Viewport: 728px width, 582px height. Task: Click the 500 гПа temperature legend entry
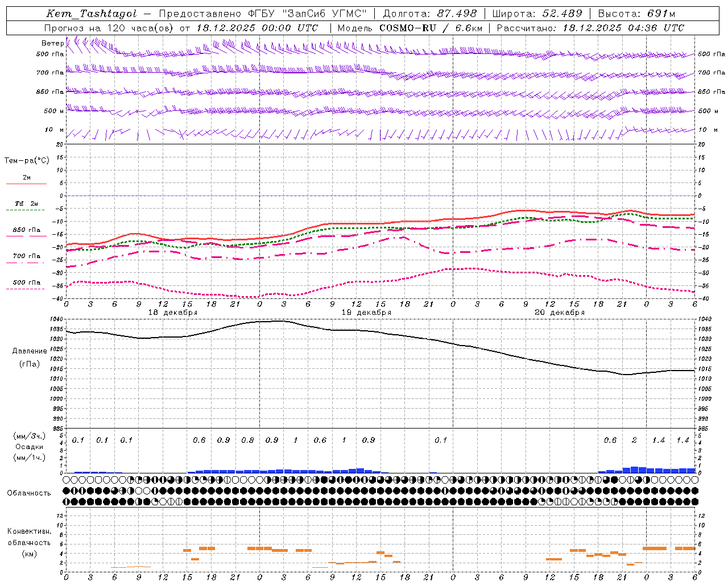click(x=27, y=282)
